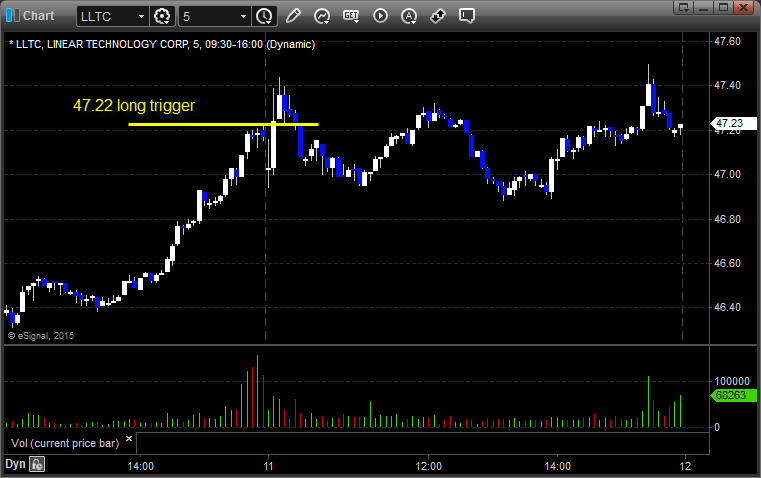Select the yellow 47.22 long trigger line
Viewport: 761px width, 478px height.
(x=223, y=125)
